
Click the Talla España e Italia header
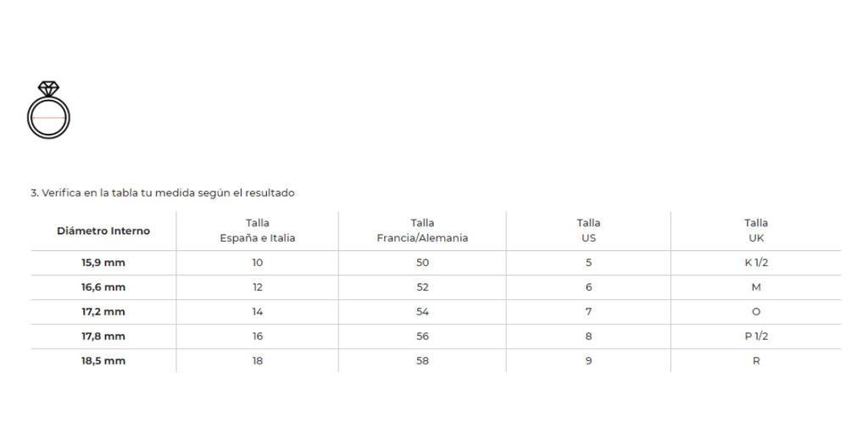tap(258, 231)
